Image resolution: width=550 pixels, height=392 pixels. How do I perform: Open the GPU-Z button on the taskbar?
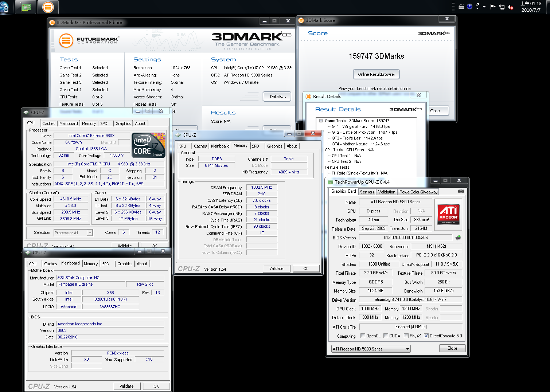click(x=26, y=7)
